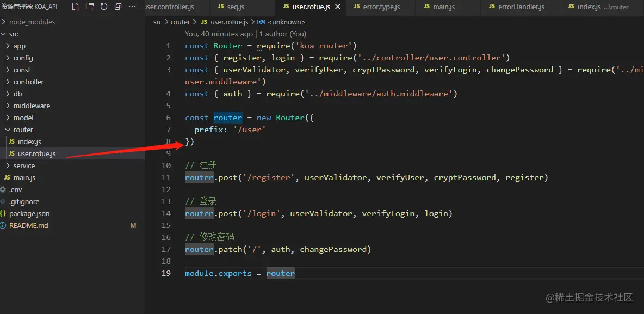Open README.md in explorer
644x314 pixels.
pyautogui.click(x=72, y=226)
